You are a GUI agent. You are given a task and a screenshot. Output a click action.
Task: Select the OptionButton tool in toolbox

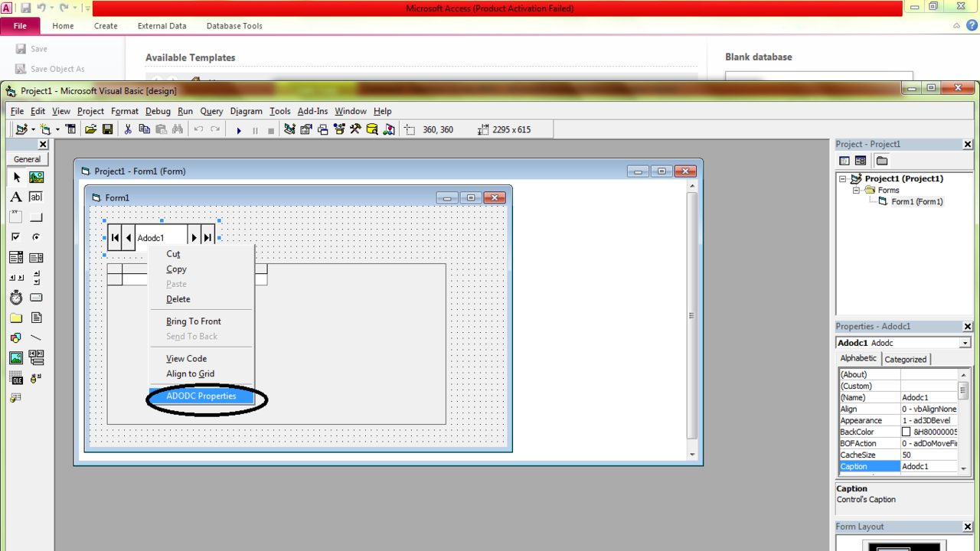pos(36,236)
